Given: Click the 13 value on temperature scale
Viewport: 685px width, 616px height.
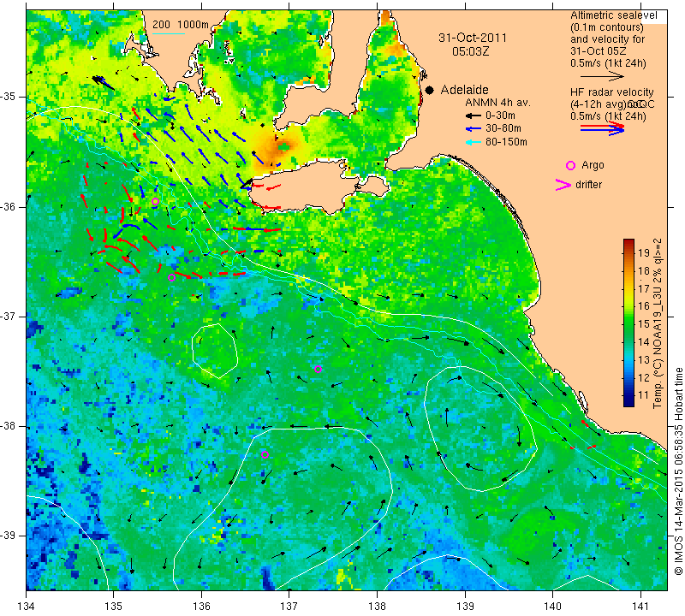Looking at the screenshot, I should click(644, 359).
